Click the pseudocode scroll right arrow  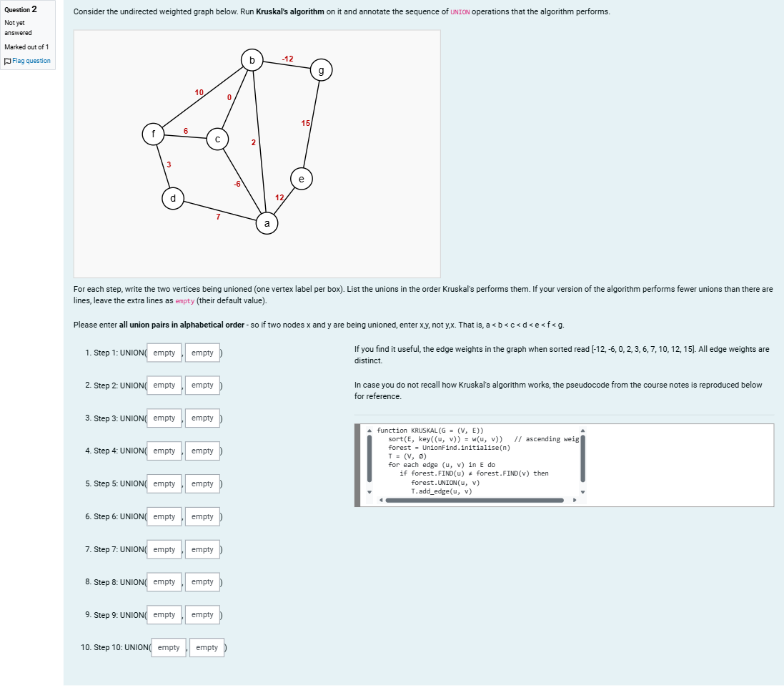[x=575, y=500]
